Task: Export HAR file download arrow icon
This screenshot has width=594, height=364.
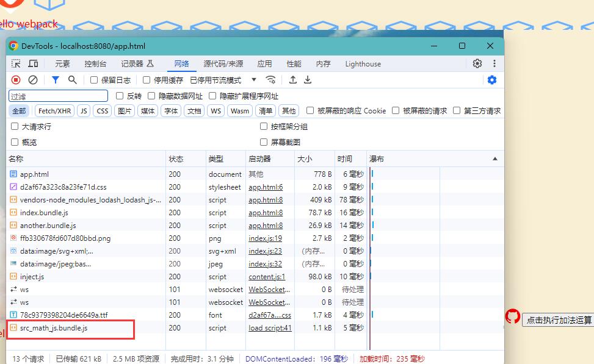Action: coord(308,80)
